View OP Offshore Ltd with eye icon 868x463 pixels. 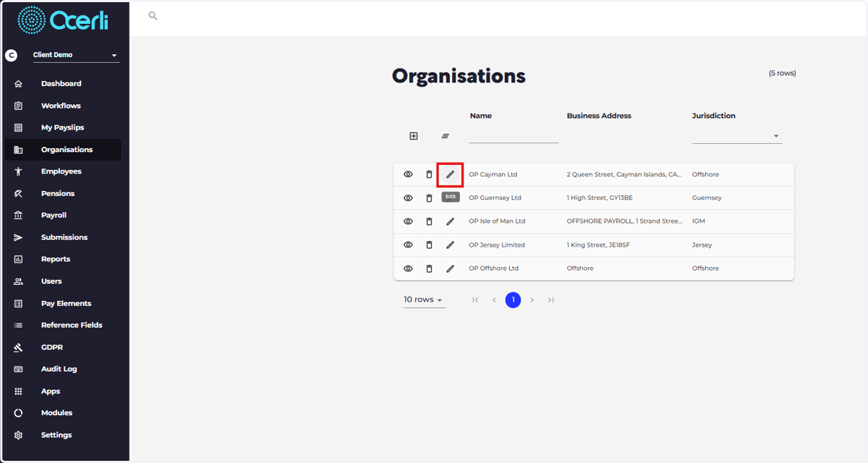pos(408,268)
